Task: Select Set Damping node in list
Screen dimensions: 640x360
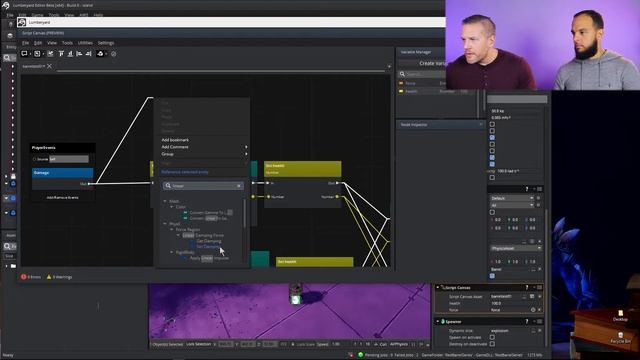Action: click(209, 247)
